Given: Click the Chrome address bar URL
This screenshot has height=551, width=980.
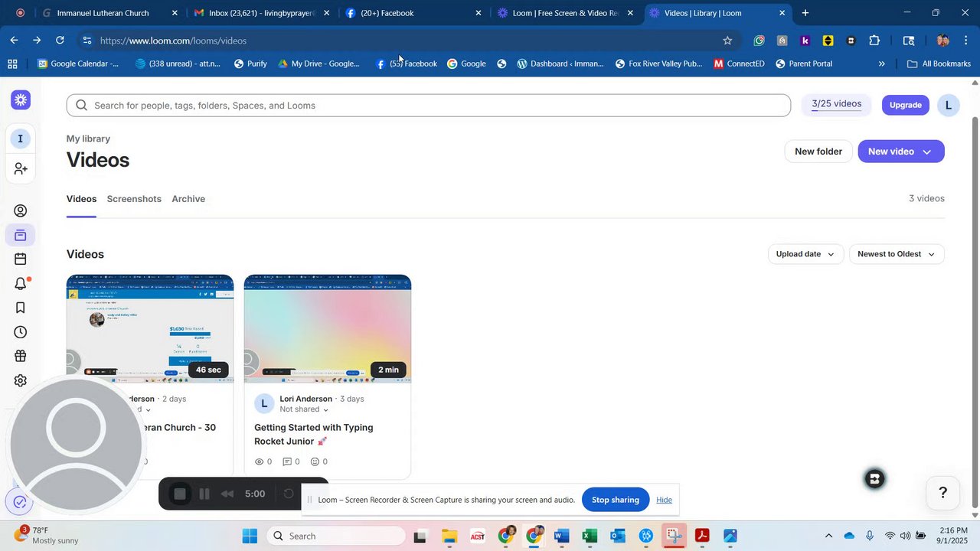Looking at the screenshot, I should 173,41.
